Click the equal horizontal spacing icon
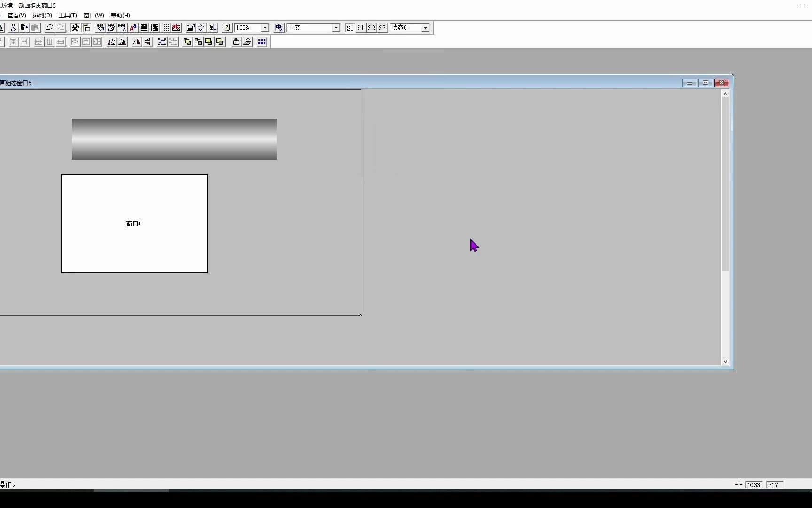This screenshot has height=508, width=812. (x=24, y=42)
